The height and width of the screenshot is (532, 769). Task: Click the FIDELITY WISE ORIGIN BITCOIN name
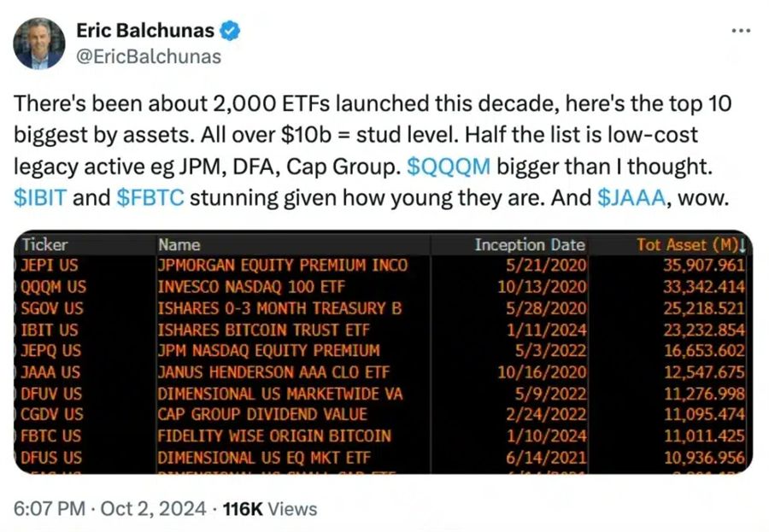click(273, 436)
